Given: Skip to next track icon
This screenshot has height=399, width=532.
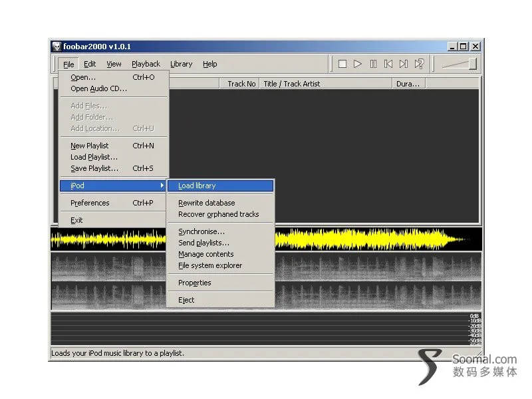Looking at the screenshot, I should coord(404,64).
